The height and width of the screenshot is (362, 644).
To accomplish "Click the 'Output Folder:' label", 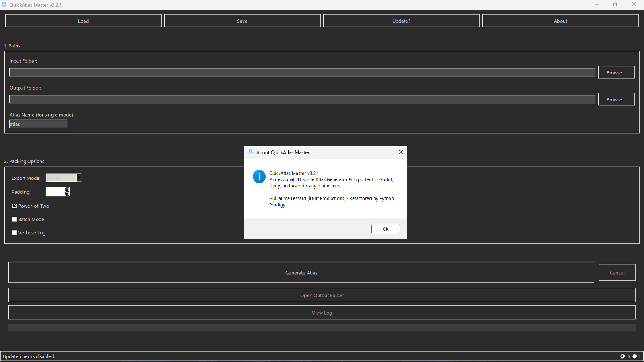I will pos(25,88).
